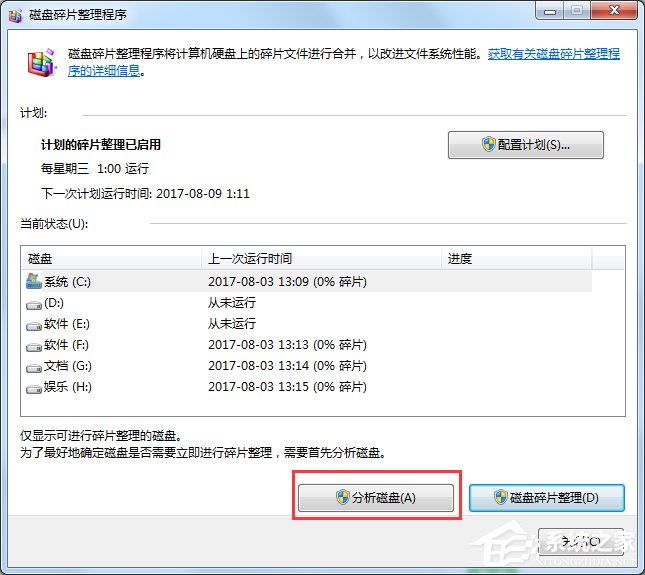This screenshot has height=575, width=645.
Task: Click the 关闭(C) button at the bottom right
Action: pyautogui.click(x=581, y=542)
